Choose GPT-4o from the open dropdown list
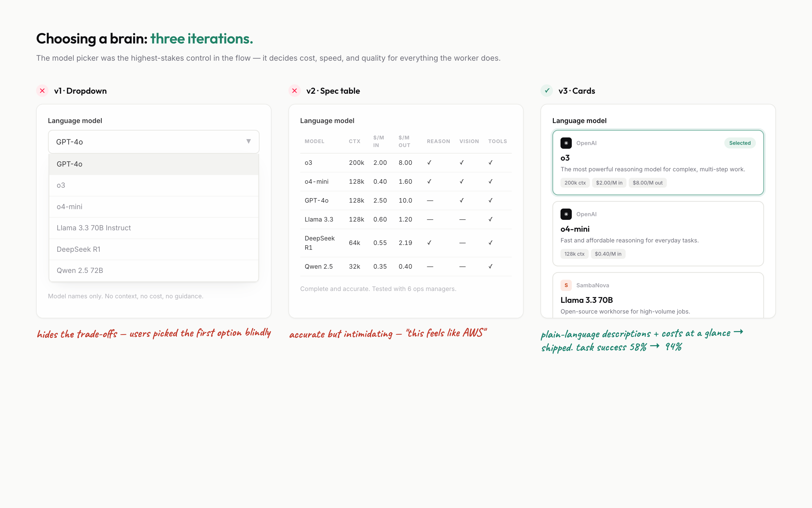The width and height of the screenshot is (812, 508). pyautogui.click(x=154, y=164)
